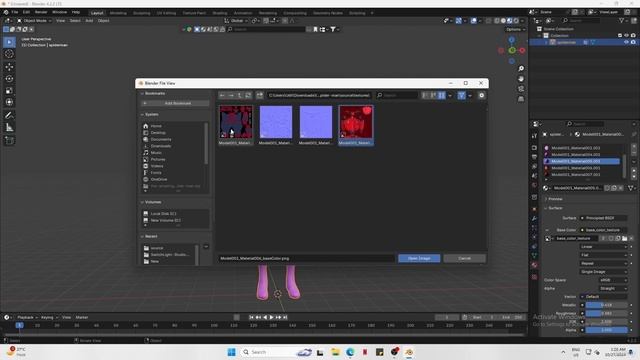Hide spiderman object via eye icon
This screenshot has height=360, width=640.
tap(627, 42)
